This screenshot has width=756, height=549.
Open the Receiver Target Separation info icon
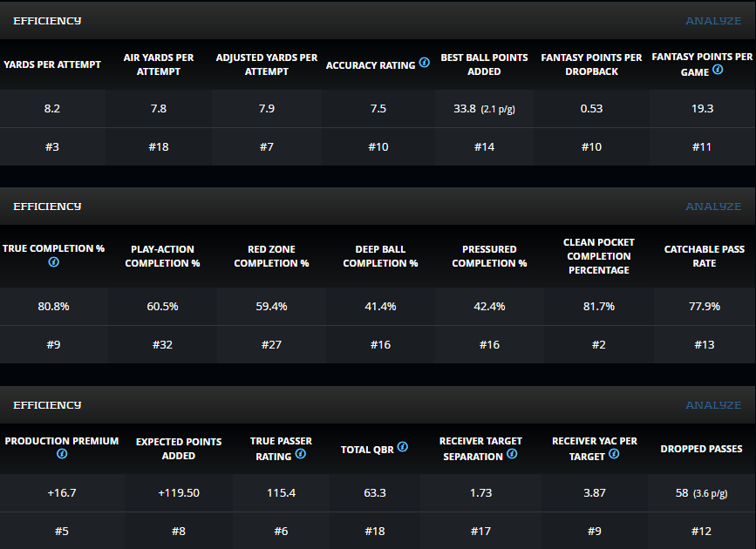click(512, 454)
